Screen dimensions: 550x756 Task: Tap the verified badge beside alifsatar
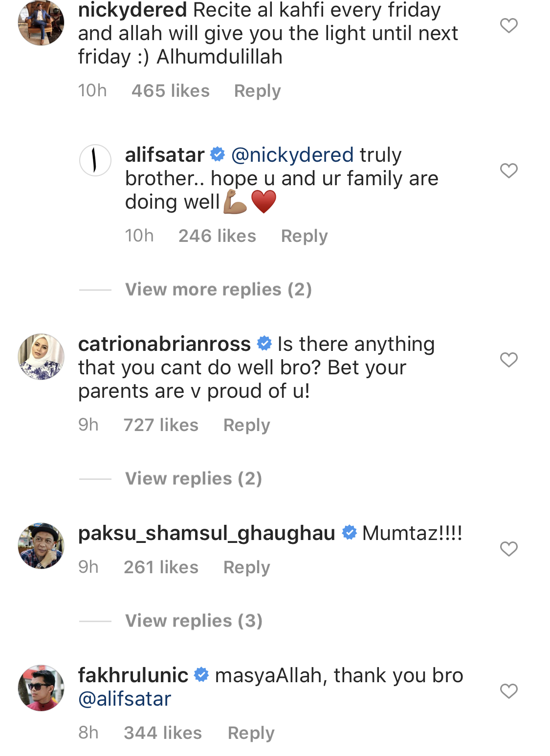[218, 155]
